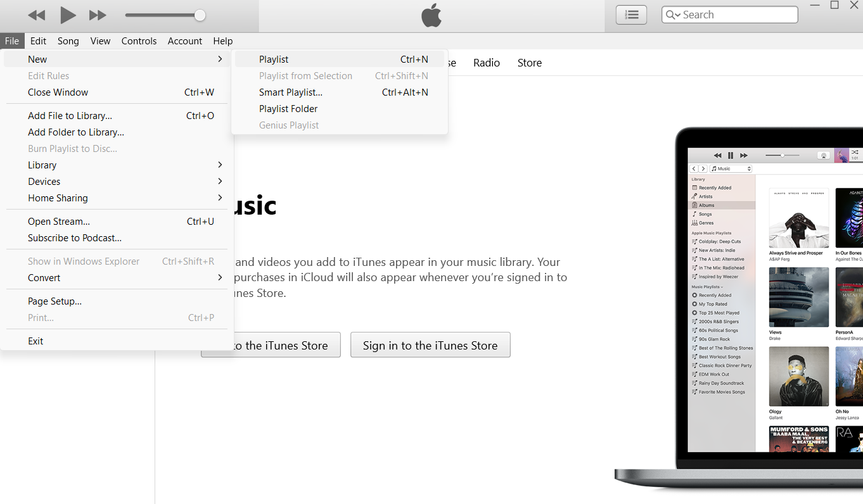Click the Music dropdown in laptop image
Screen dimensions: 863x504
731,168
